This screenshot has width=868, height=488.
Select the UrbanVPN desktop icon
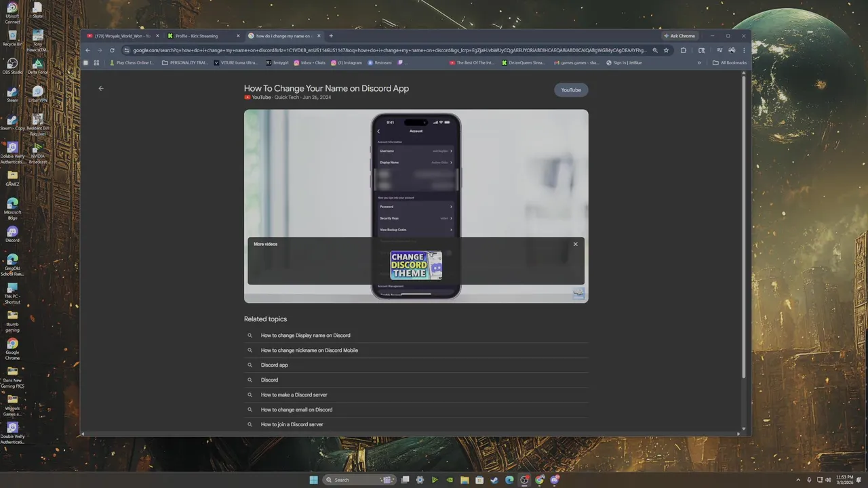pos(38,94)
